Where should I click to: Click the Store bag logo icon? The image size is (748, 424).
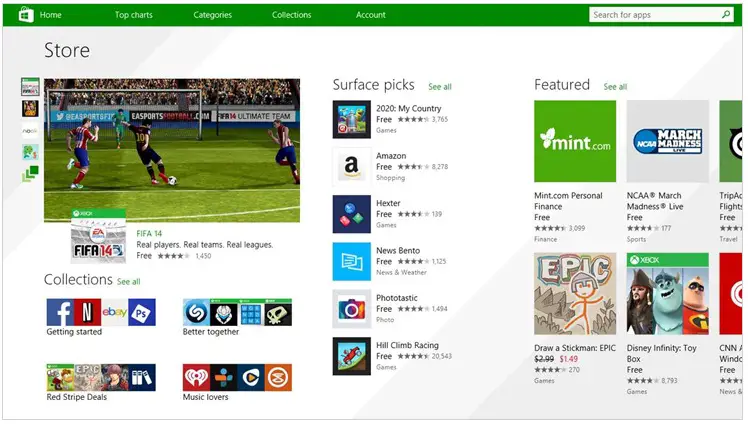(x=26, y=15)
